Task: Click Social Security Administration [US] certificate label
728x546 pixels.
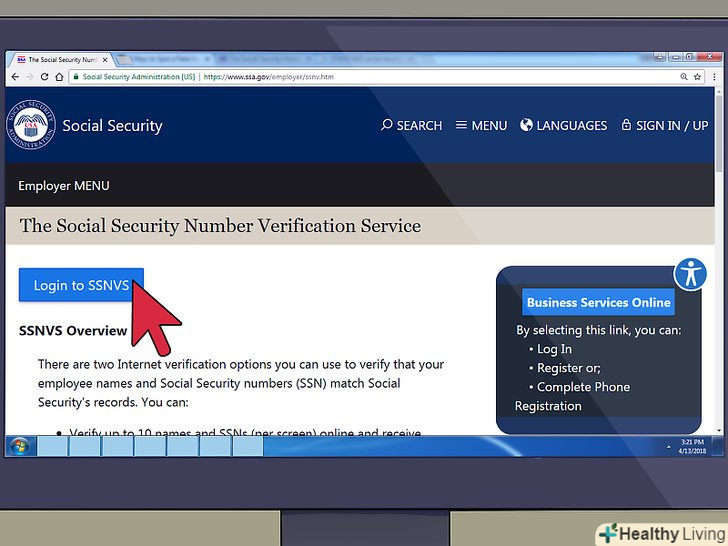Action: [x=139, y=77]
